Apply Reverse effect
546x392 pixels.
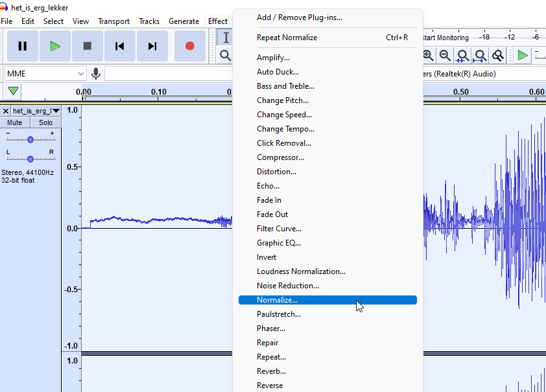327,386
